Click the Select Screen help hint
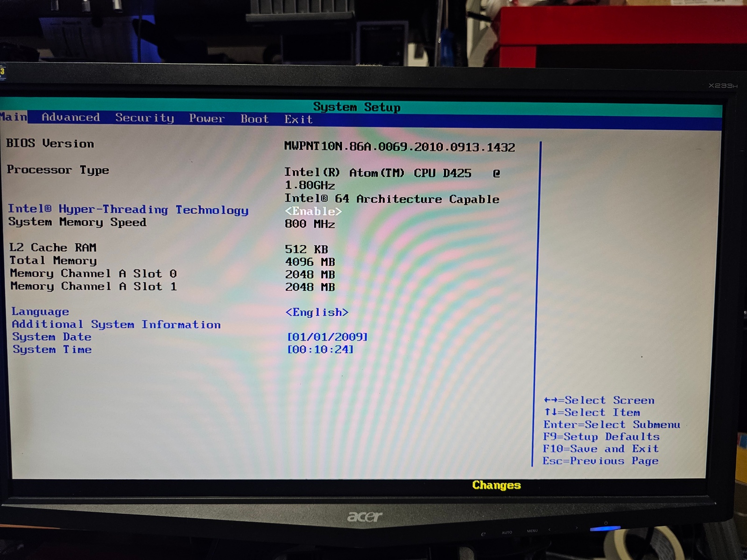The image size is (747, 560). [x=599, y=400]
